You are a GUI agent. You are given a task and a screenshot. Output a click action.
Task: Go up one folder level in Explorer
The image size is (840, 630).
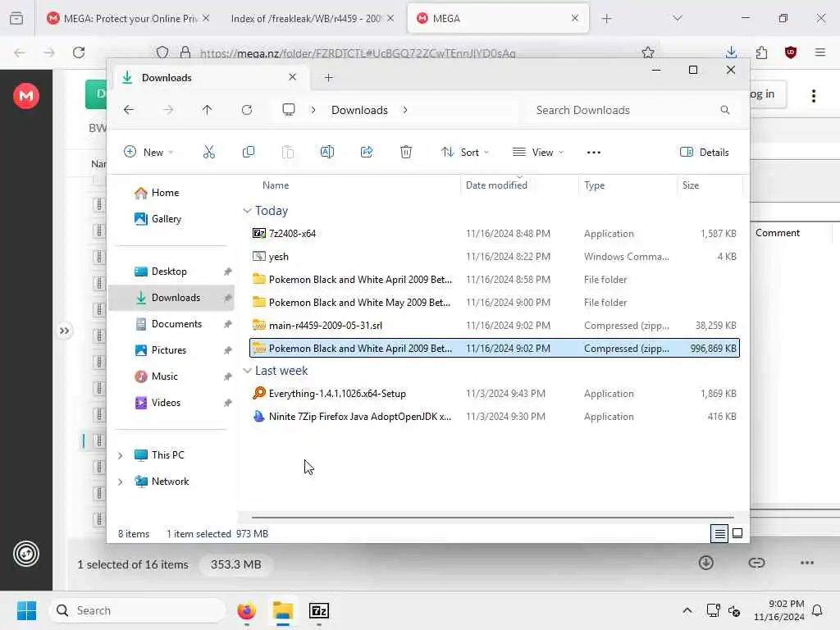[x=208, y=110]
